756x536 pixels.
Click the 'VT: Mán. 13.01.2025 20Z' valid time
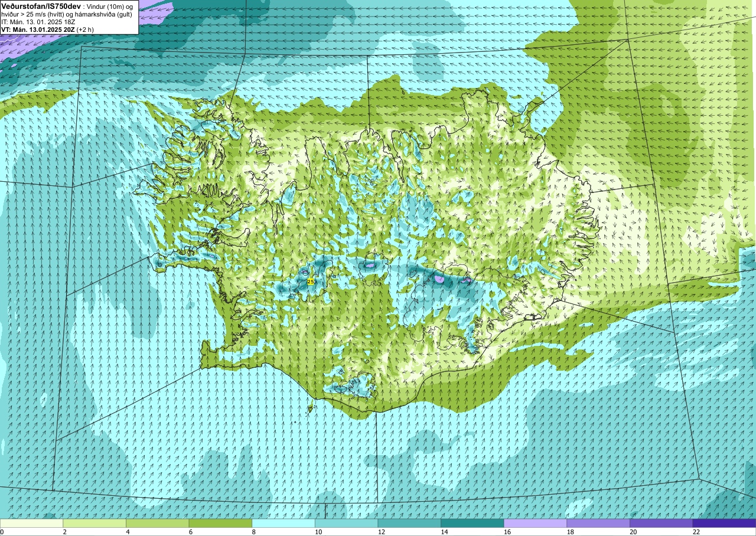38,30
